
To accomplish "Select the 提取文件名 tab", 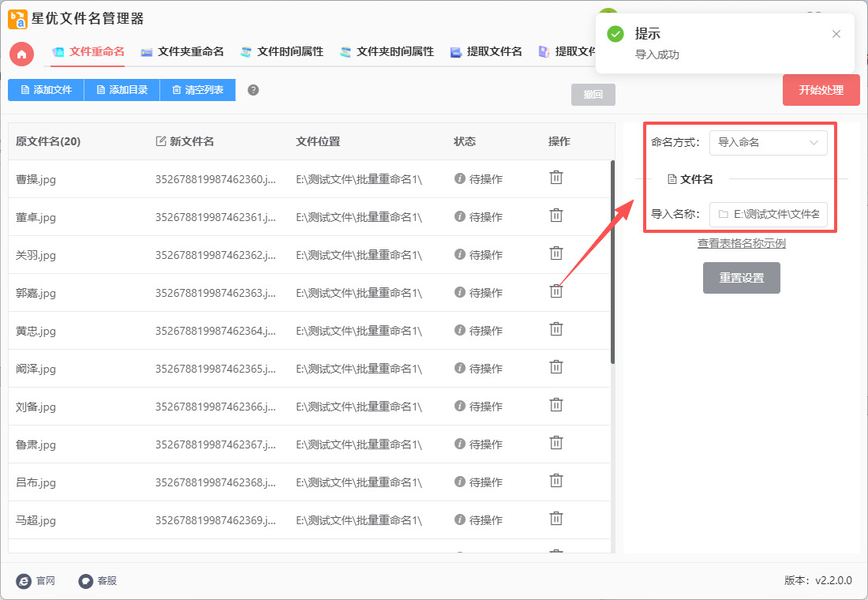I will tap(486, 52).
